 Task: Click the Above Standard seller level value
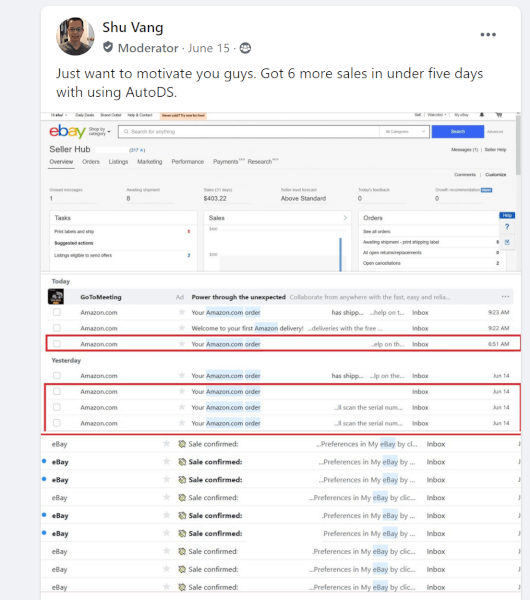coord(303,199)
